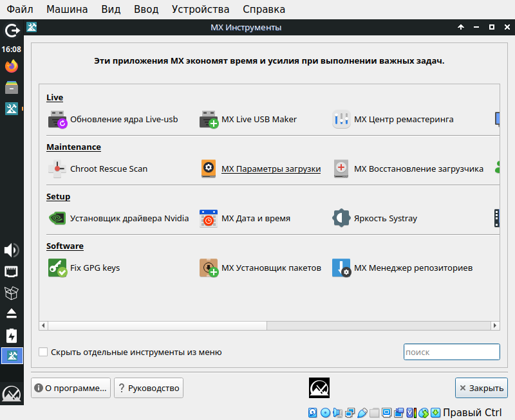Click the Maintenance category heading
Viewport: 515px width, 420px height.
73,147
